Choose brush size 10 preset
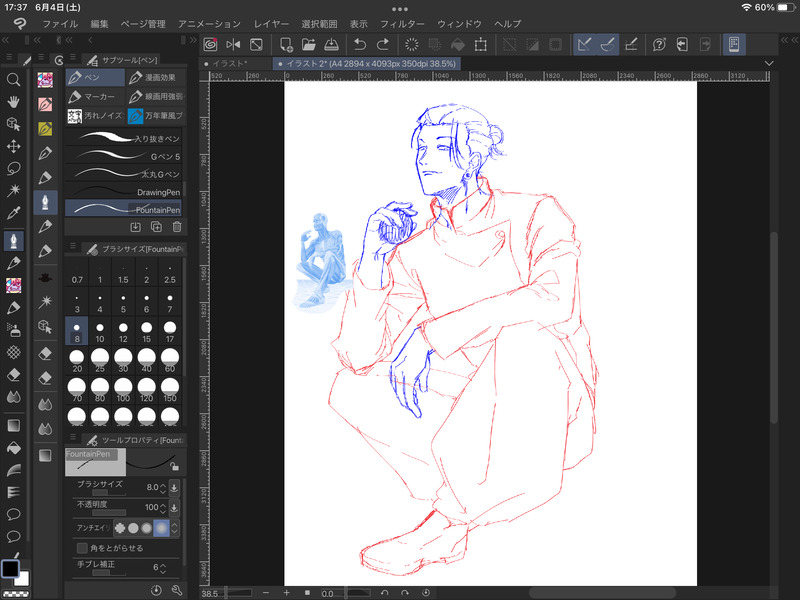The image size is (800, 600). point(99,331)
